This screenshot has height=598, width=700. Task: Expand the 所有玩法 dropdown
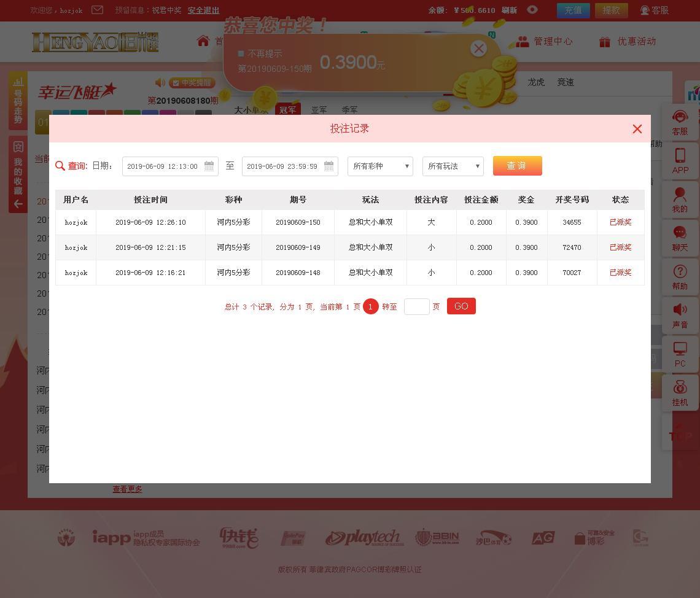453,166
